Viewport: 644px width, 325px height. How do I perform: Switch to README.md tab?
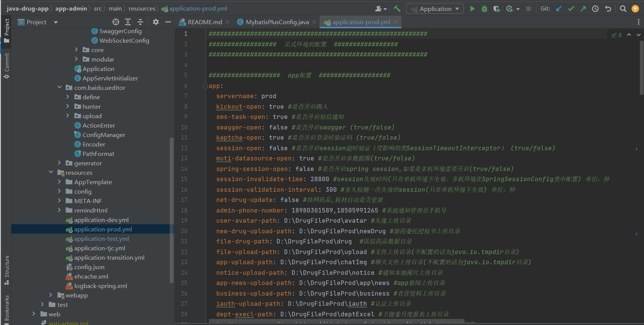(x=205, y=22)
